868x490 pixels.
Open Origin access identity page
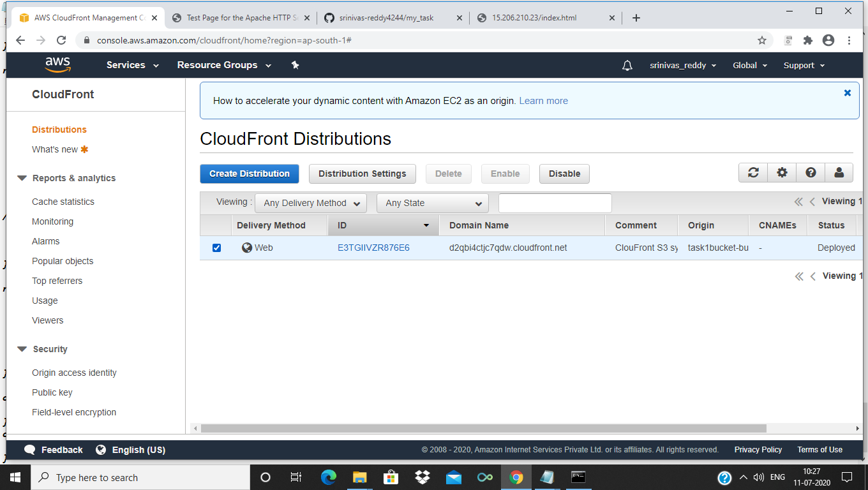[74, 373]
